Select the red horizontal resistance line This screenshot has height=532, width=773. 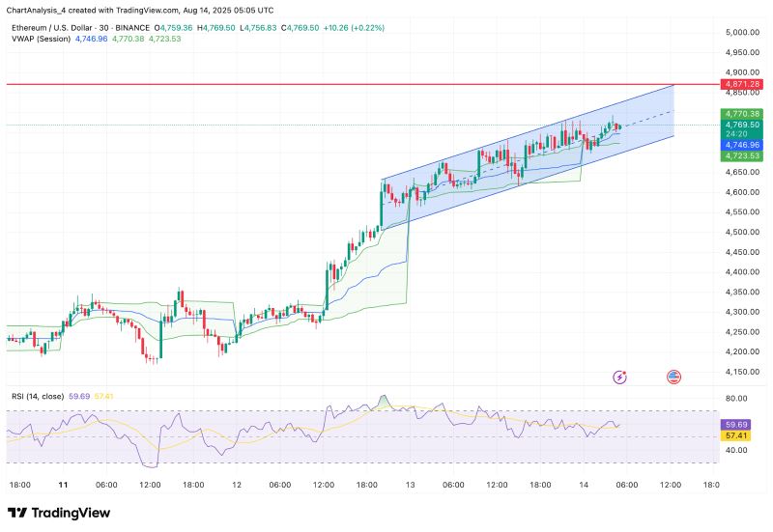pyautogui.click(x=290, y=85)
